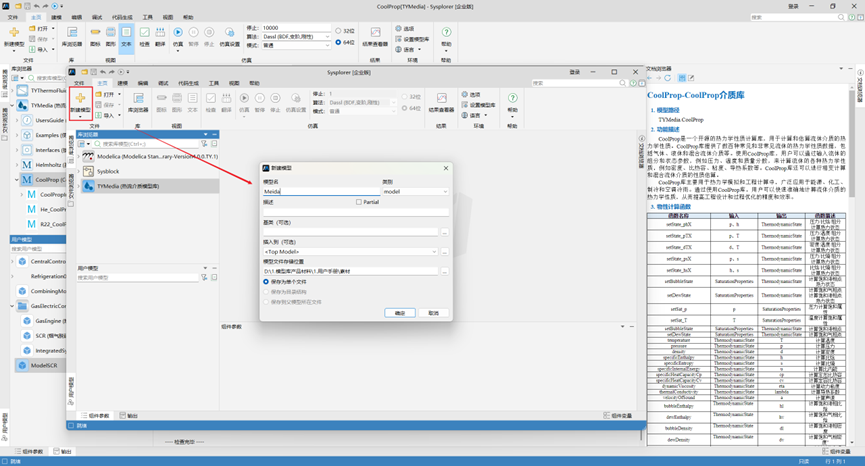Select 保存为单个文件 radio option
Image resolution: width=865 pixels, height=466 pixels.
point(266,281)
